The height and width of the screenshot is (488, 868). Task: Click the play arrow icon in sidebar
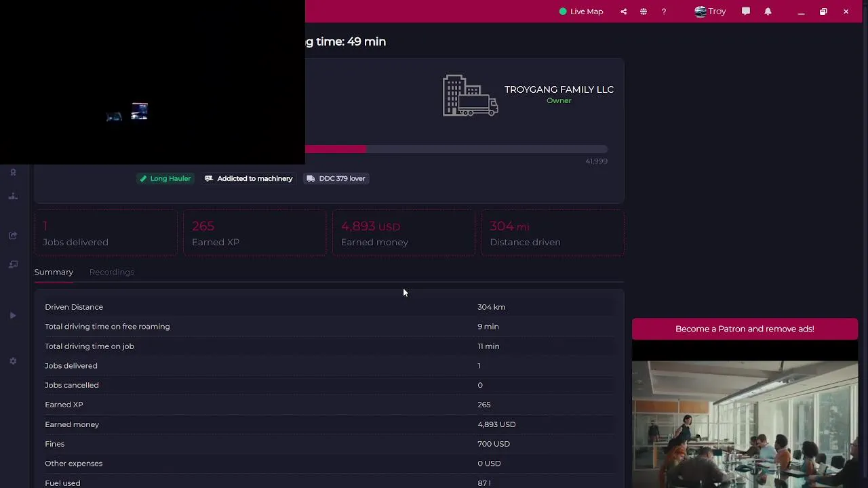point(13,315)
